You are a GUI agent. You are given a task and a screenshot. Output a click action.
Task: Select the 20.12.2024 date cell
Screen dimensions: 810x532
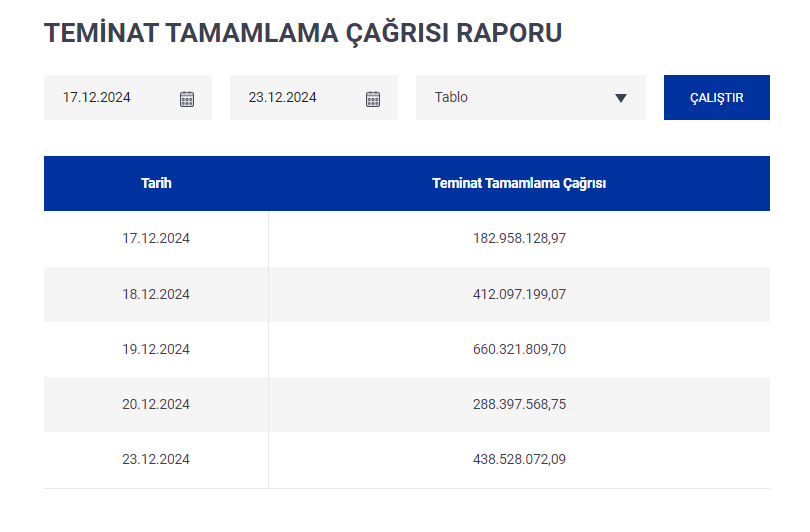point(156,404)
